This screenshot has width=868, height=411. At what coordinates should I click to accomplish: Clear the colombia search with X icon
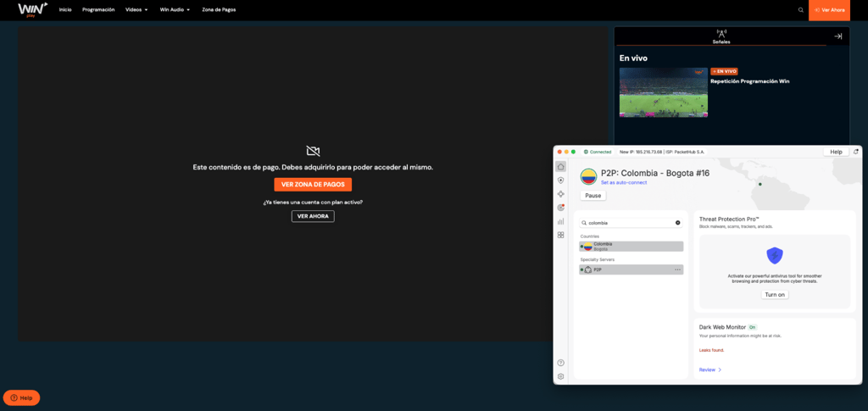click(x=677, y=223)
